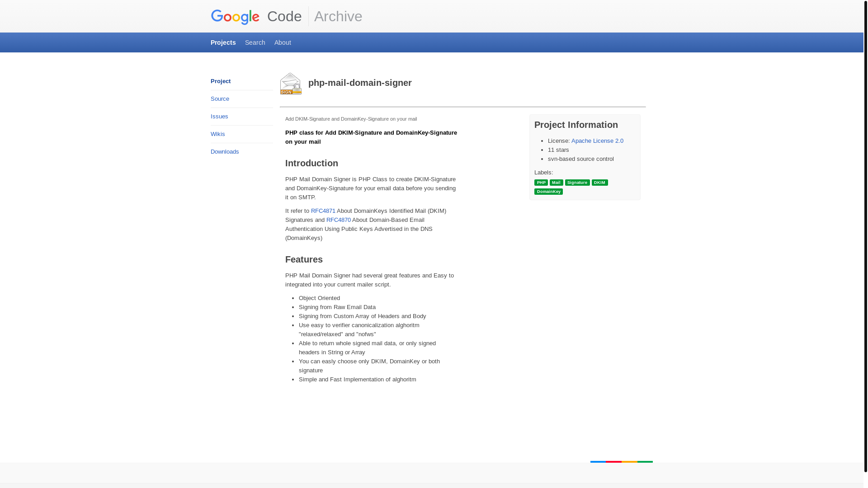
Task: Click the php-mail-domain-signer project title
Action: point(360,83)
